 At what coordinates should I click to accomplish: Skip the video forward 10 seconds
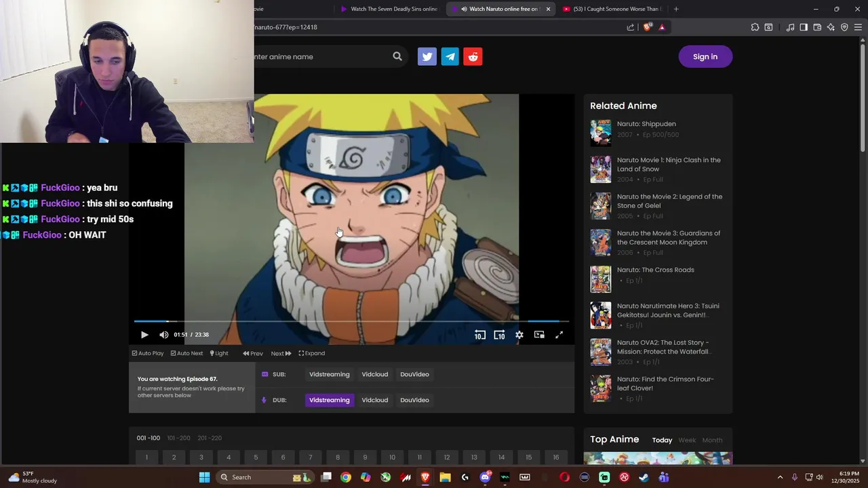pos(499,335)
